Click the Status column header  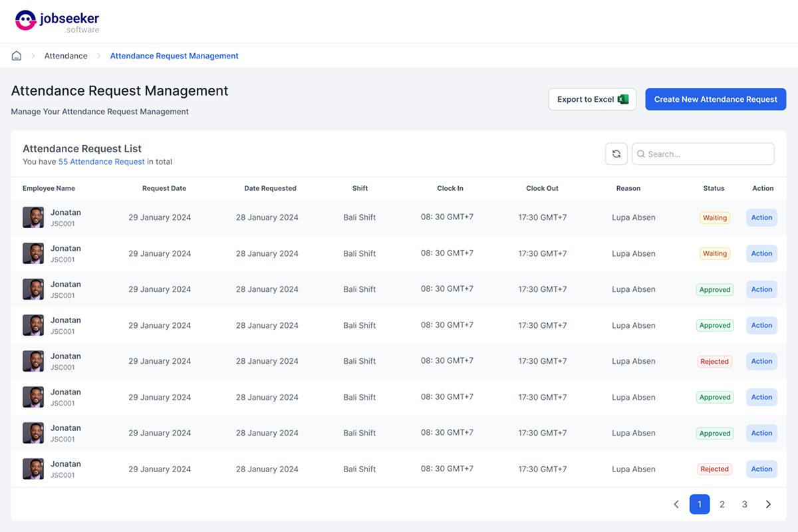[714, 188]
